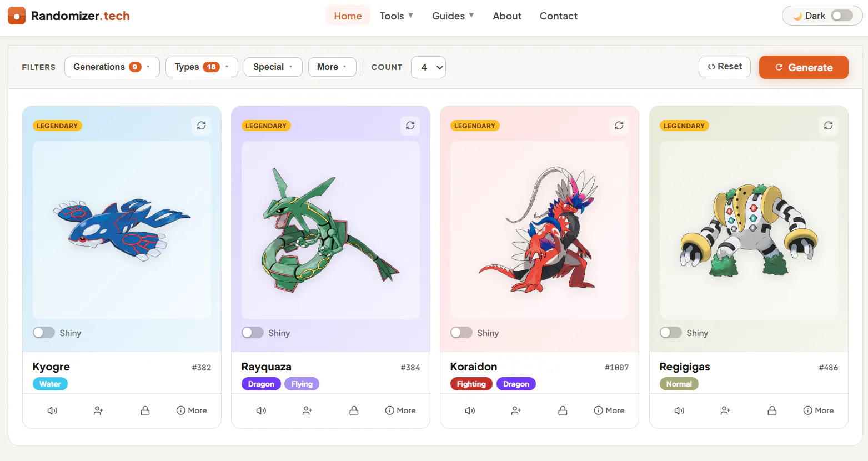Play Regigigas's cry sound icon

[679, 410]
